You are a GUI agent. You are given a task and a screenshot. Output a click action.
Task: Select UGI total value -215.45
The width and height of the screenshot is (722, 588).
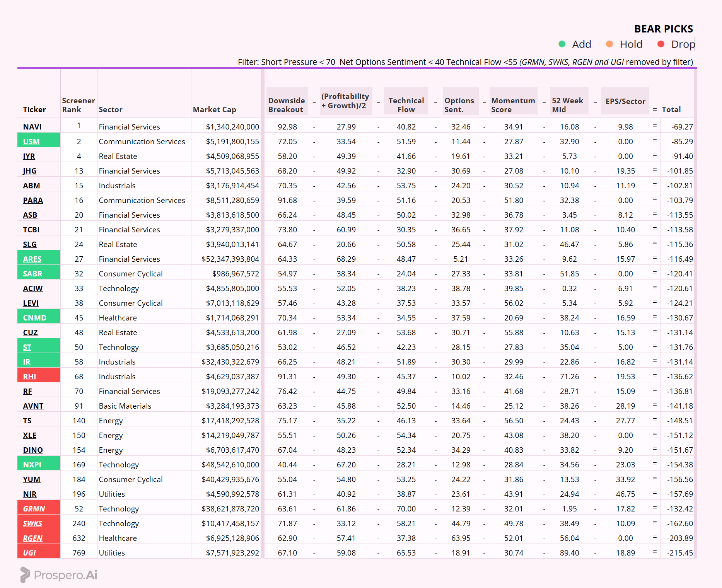(680, 553)
